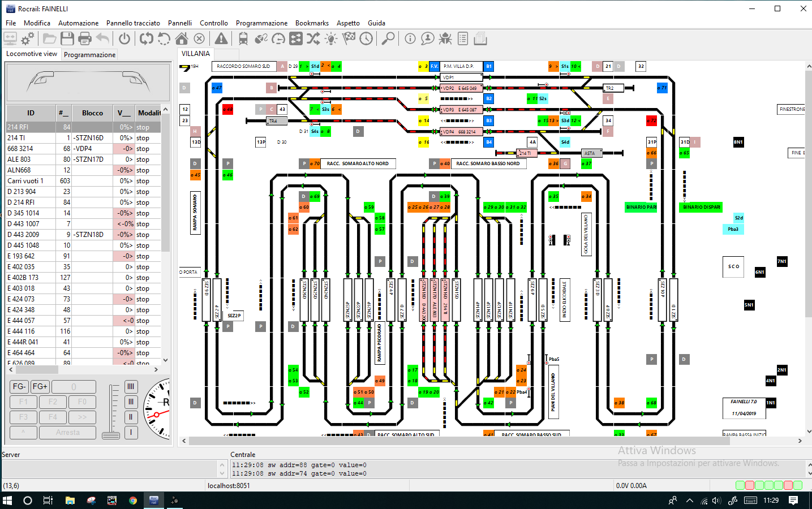Toggle automatic mode circular arrows icon
Image resolution: width=812 pixels, height=509 pixels.
click(x=147, y=38)
